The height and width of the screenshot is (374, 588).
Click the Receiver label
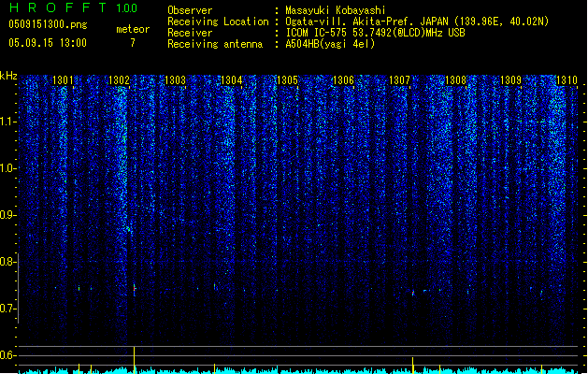point(190,33)
